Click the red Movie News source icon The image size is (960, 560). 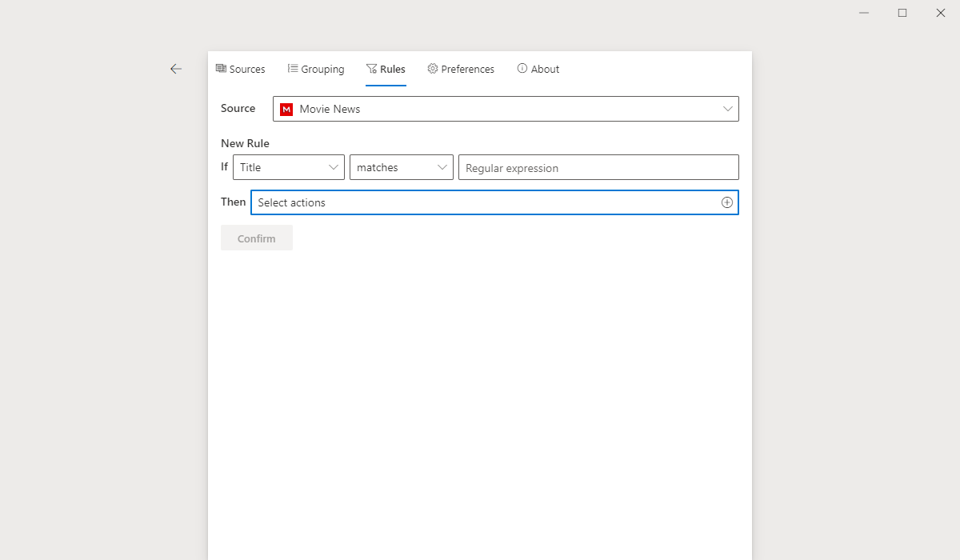coord(286,110)
